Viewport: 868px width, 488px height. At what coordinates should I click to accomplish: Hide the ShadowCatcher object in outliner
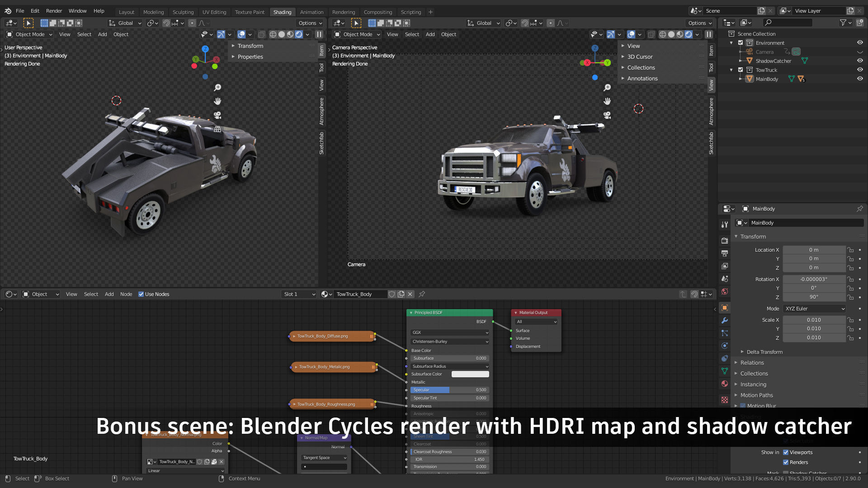tap(859, 61)
